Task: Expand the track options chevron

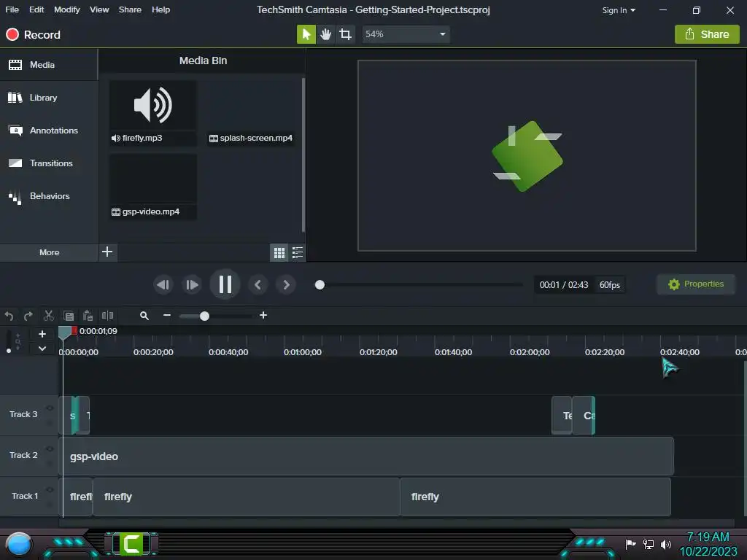Action: pyautogui.click(x=42, y=349)
